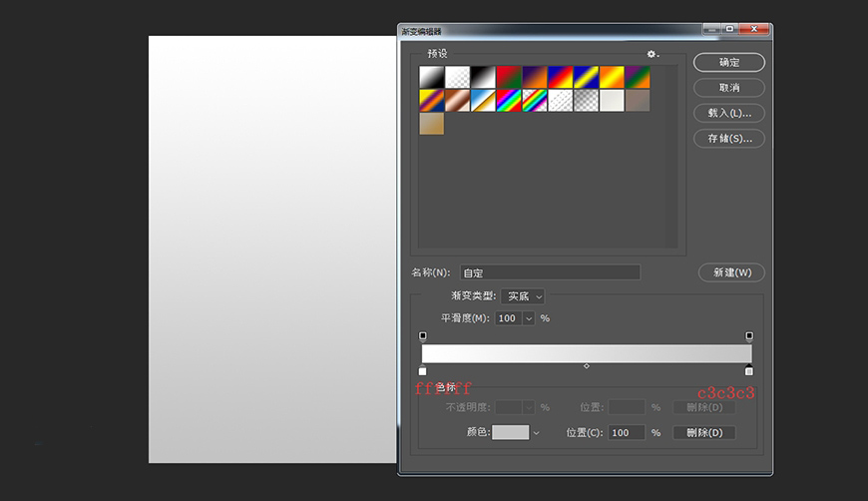Pick the taupe gray-brown gradient preset
This screenshot has height=501, width=868.
[x=638, y=101]
